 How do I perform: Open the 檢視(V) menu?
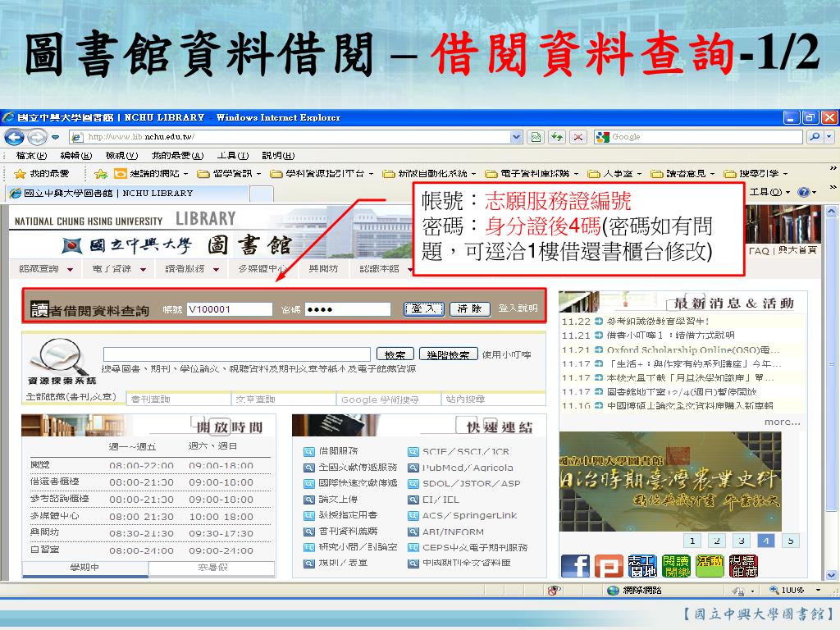(121, 155)
